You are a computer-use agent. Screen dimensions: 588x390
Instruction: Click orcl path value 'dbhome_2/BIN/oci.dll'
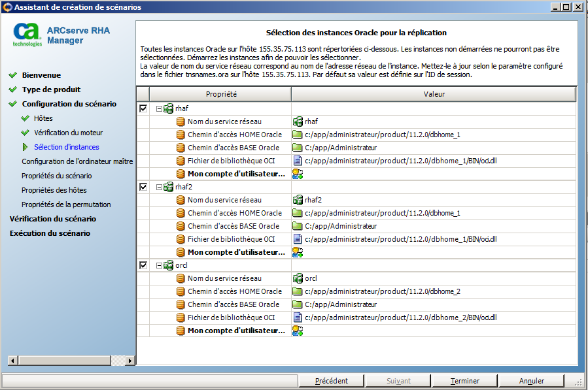point(464,317)
